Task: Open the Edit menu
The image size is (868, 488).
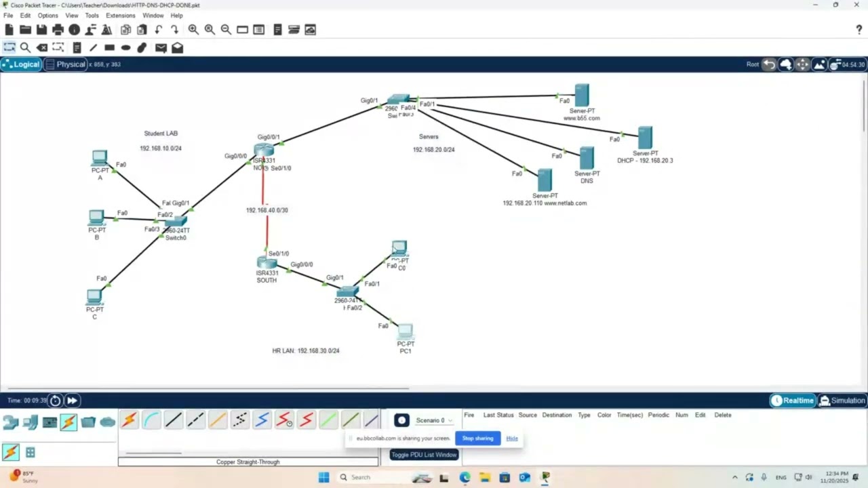Action: click(25, 15)
